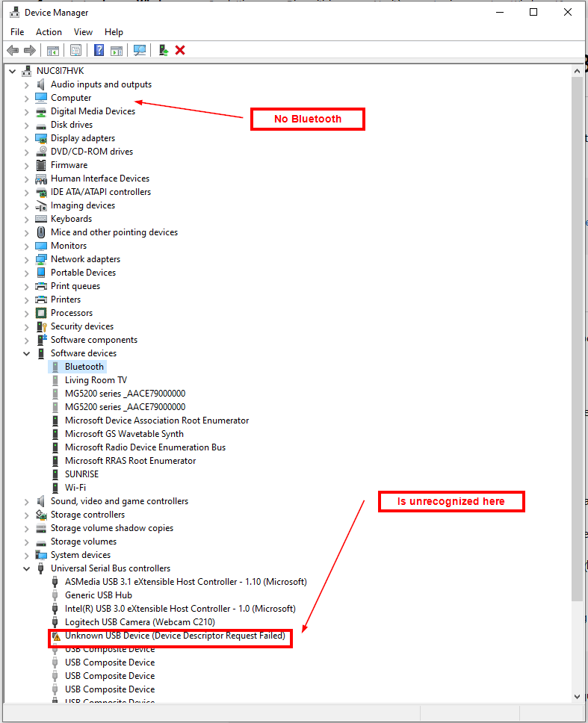Click the Keyboards icon
588x723 pixels.
tap(41, 219)
